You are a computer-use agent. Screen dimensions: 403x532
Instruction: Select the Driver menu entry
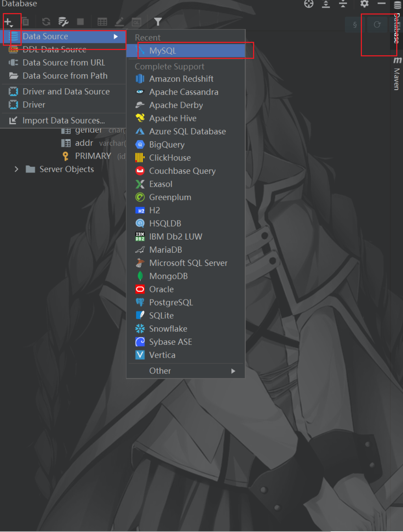click(x=64, y=105)
